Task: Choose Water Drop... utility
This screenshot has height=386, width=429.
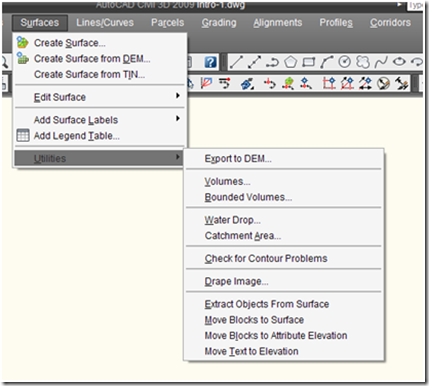Action: (x=284, y=220)
